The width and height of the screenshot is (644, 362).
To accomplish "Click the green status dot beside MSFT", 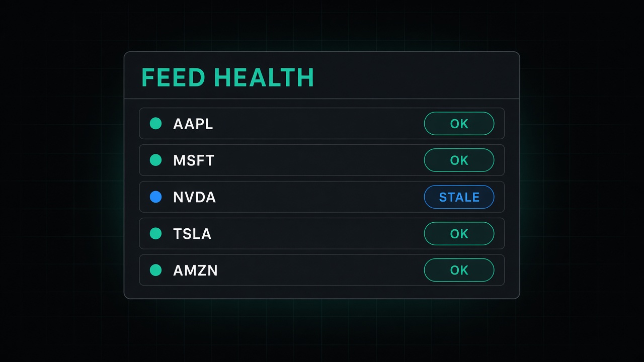I will 156,160.
